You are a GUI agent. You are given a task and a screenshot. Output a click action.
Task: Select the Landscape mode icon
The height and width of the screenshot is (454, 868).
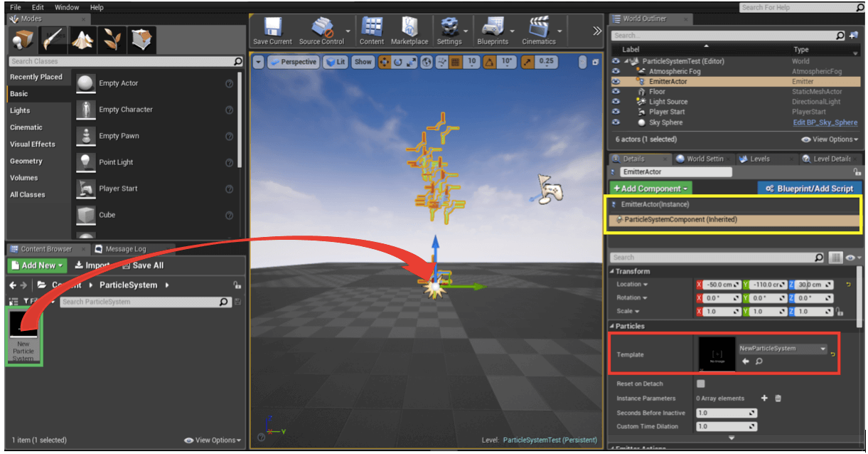point(83,40)
